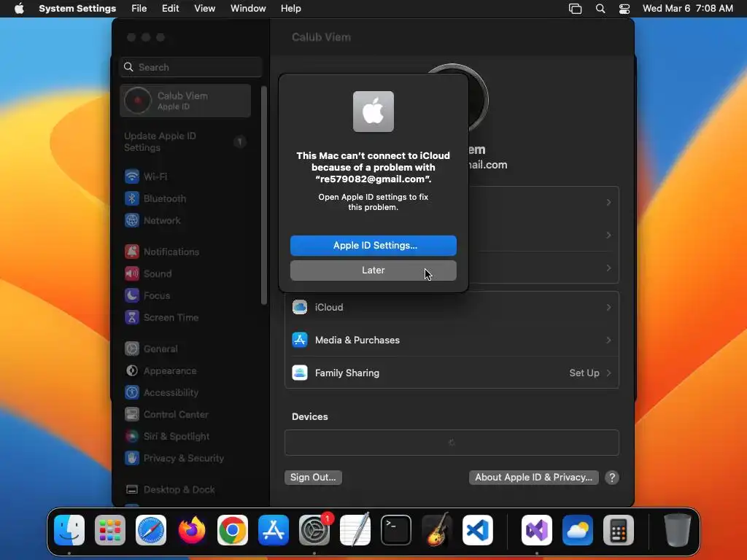Launch Google Chrome from the Dock
The width and height of the screenshot is (747, 560).
click(x=233, y=530)
